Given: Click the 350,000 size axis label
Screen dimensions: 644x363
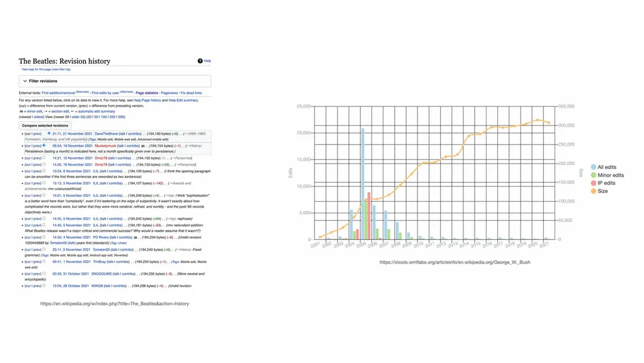Looking at the screenshot, I should click(x=566, y=106).
